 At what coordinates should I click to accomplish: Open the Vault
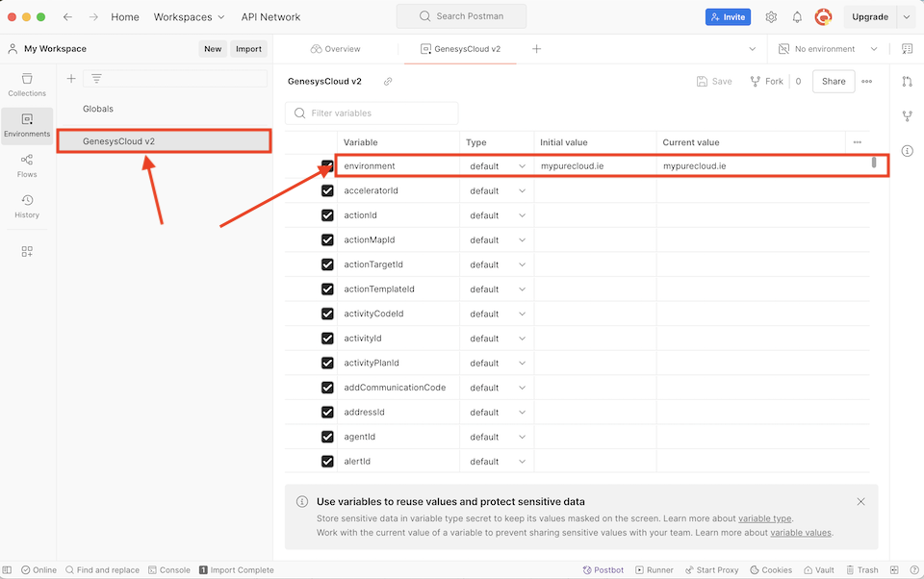pyautogui.click(x=819, y=569)
